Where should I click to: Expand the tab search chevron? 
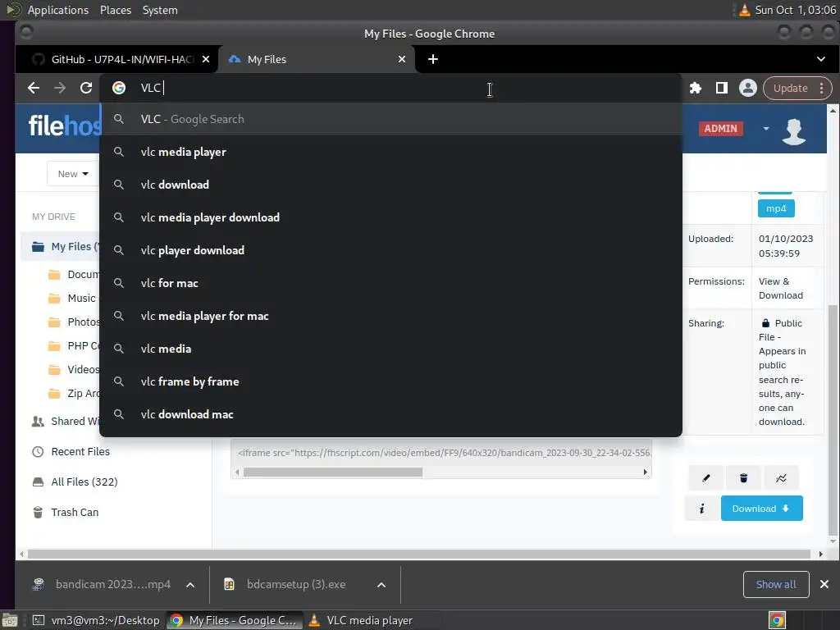click(820, 59)
